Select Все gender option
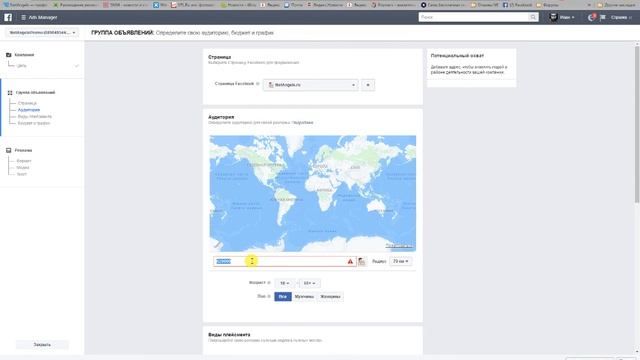 [x=283, y=296]
